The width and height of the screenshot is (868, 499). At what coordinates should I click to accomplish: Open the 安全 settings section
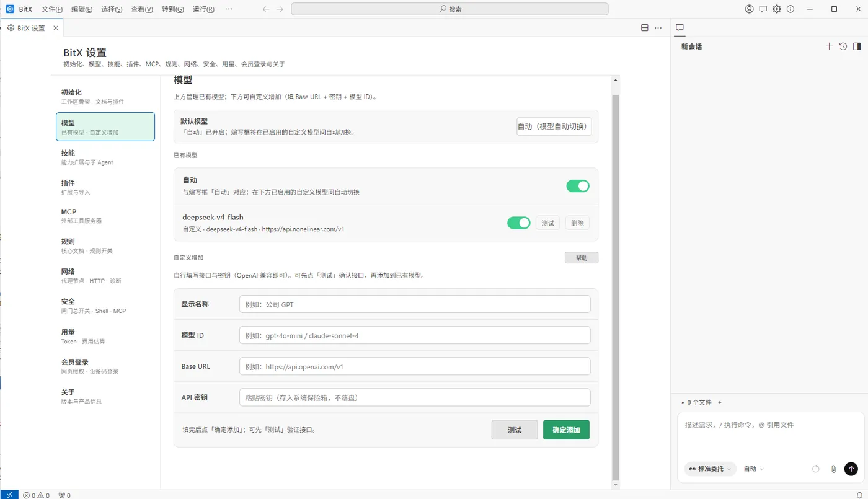coord(105,306)
